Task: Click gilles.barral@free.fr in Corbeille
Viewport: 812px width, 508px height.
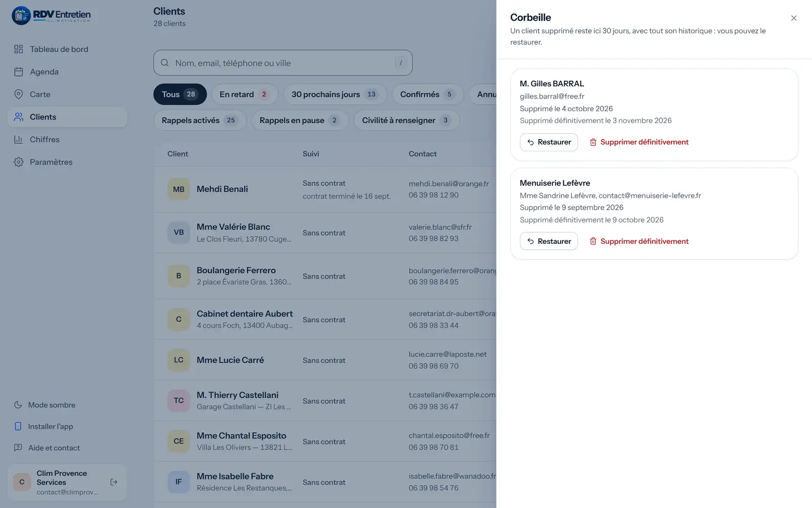Action: pos(552,97)
